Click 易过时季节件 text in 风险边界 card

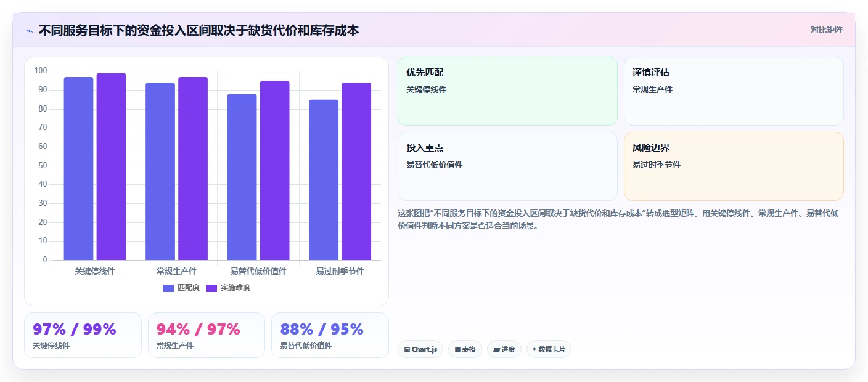click(657, 165)
